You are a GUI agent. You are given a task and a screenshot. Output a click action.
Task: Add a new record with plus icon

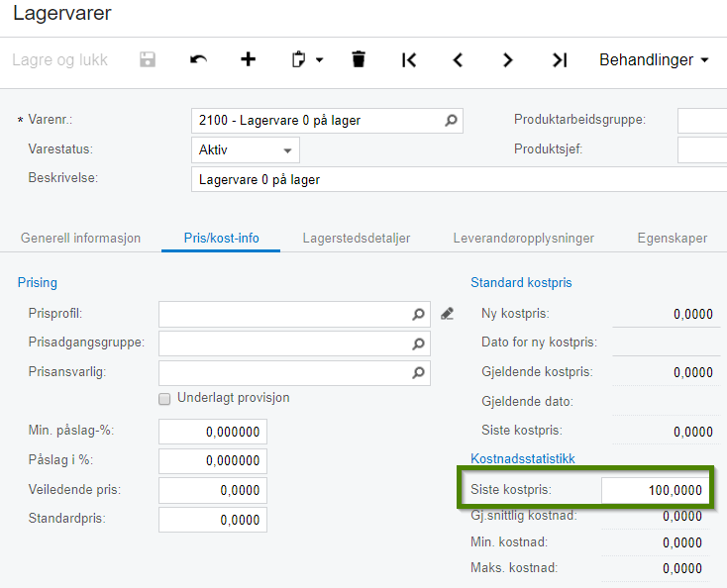249,59
